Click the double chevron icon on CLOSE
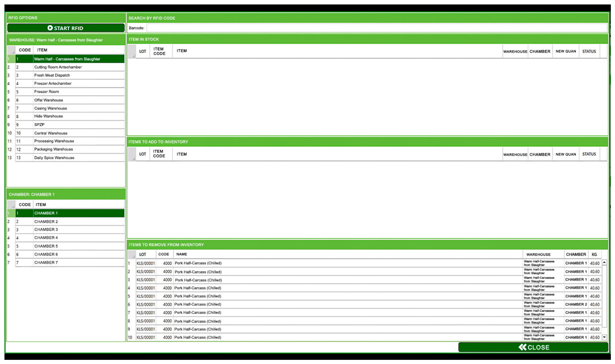The image size is (615, 364). 523,347
